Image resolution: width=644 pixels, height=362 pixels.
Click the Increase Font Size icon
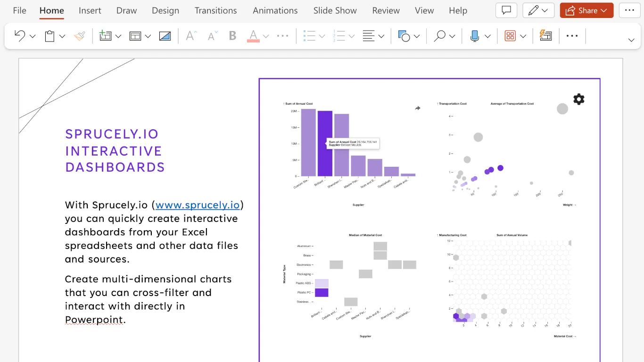click(190, 35)
